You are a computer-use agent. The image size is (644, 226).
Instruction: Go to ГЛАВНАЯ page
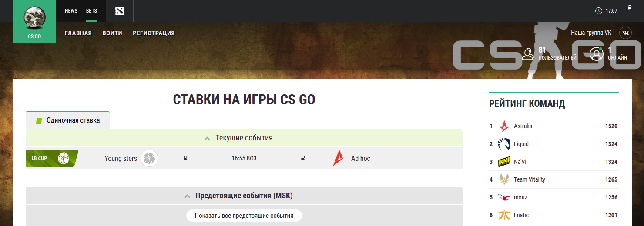[78, 33]
